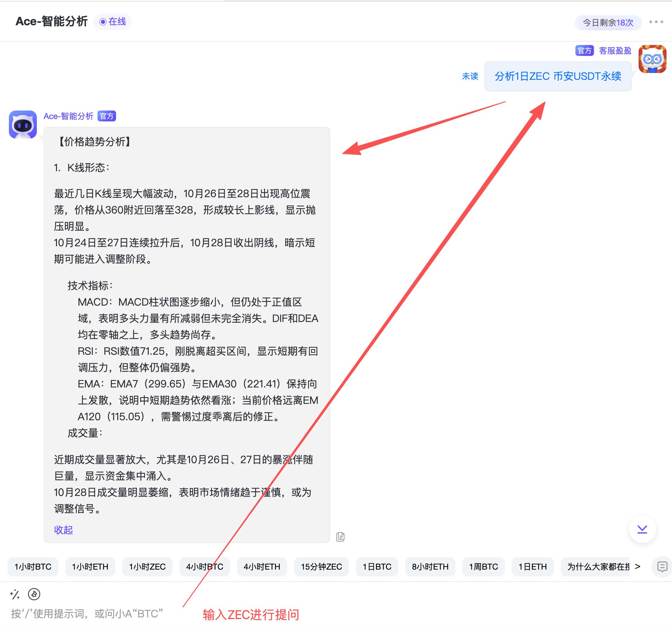Select the 15分钟ZEC quick prompt

(x=321, y=567)
